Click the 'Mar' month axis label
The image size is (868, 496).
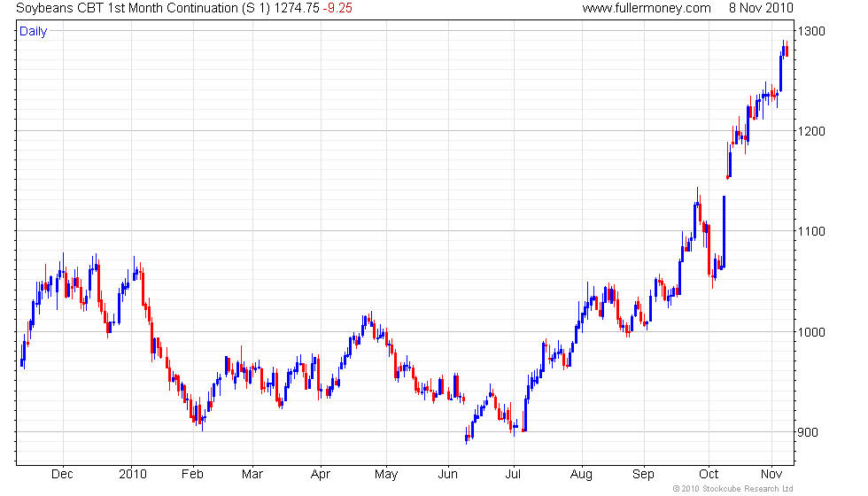252,475
